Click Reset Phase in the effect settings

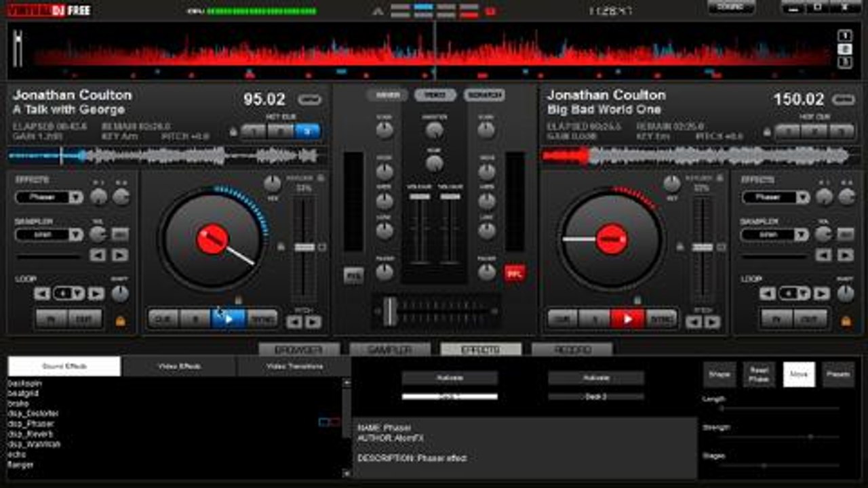pos(759,374)
